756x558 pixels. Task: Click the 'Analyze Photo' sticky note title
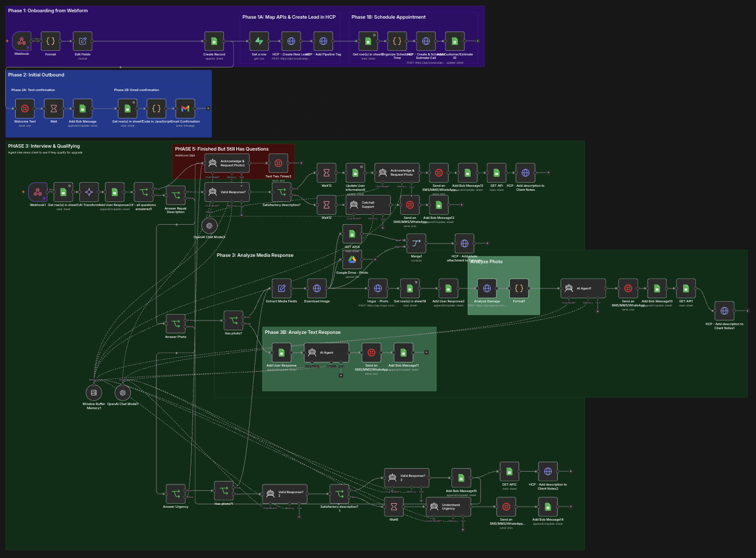(x=487, y=261)
